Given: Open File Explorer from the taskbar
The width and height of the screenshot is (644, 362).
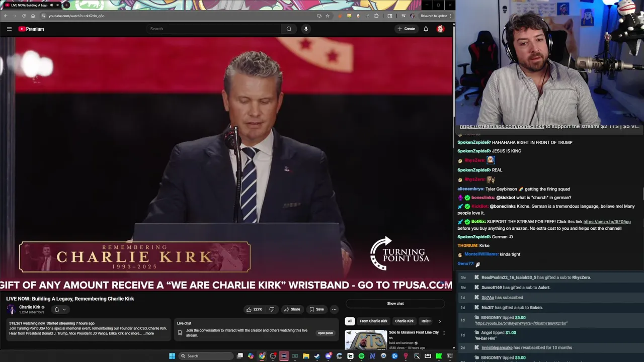Looking at the screenshot, I should (x=306, y=356).
